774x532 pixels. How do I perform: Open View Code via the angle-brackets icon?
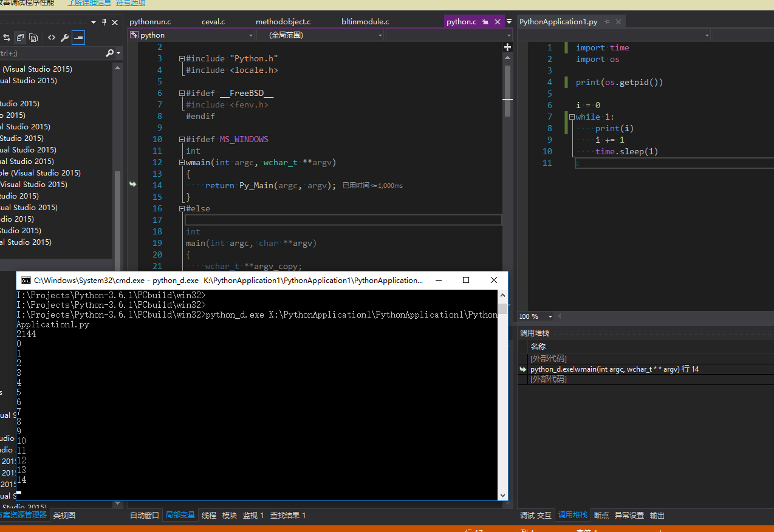tap(50, 37)
